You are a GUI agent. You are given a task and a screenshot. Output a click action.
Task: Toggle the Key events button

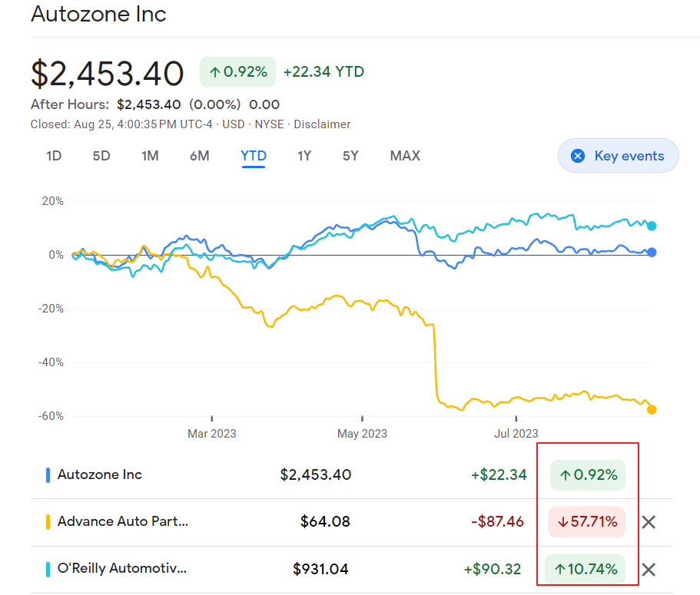coord(619,156)
